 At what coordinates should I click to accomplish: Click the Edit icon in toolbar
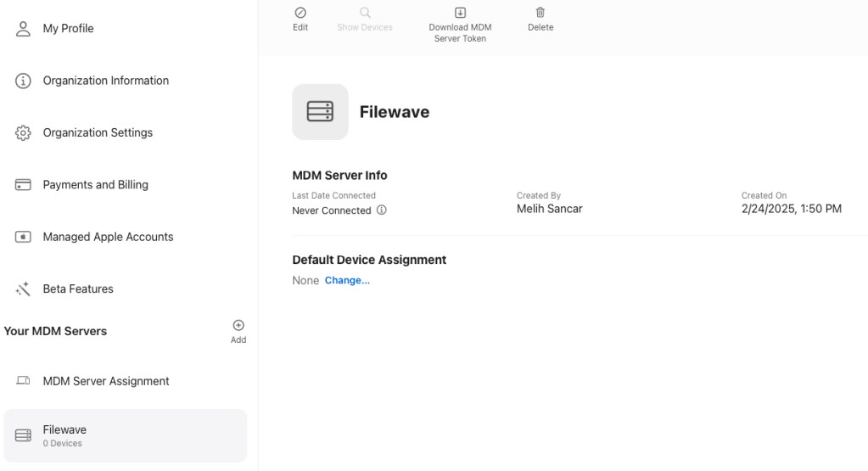(300, 13)
